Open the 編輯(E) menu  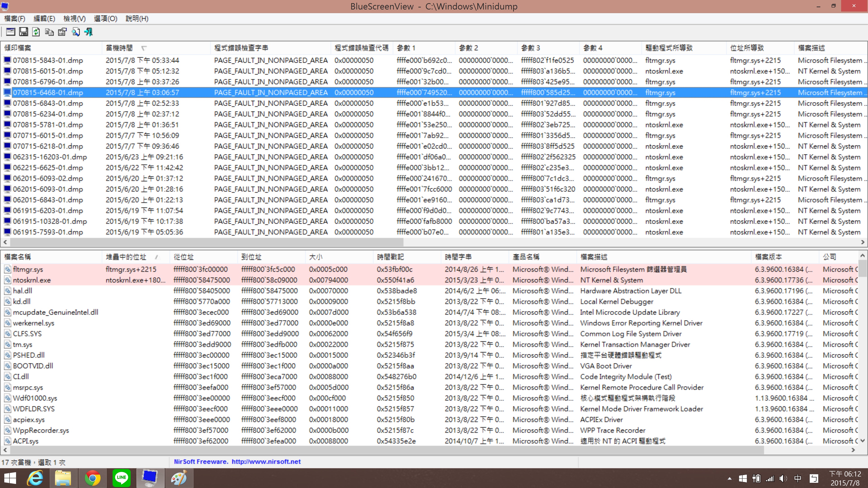click(x=44, y=19)
